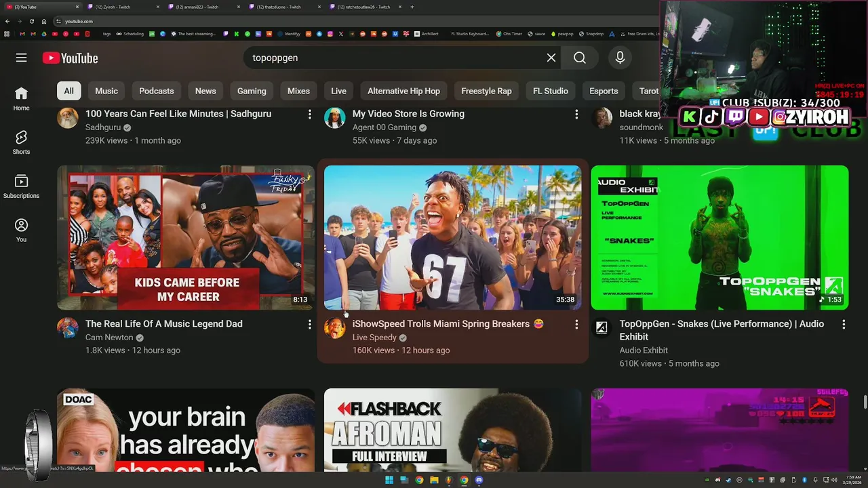This screenshot has width=868, height=488.
Task: Open the Obs Timer bookmark
Action: (x=508, y=33)
